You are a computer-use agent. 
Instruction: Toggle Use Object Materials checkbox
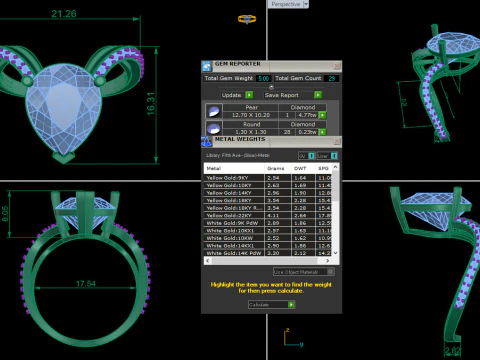click(330, 272)
